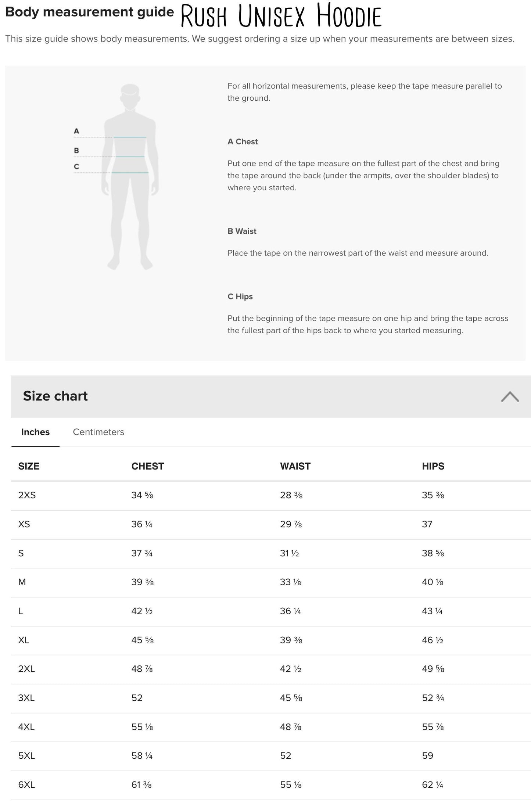Screen dimensions: 531x812
Task: Click the Body measurement guide title
Action: pyautogui.click(x=89, y=12)
